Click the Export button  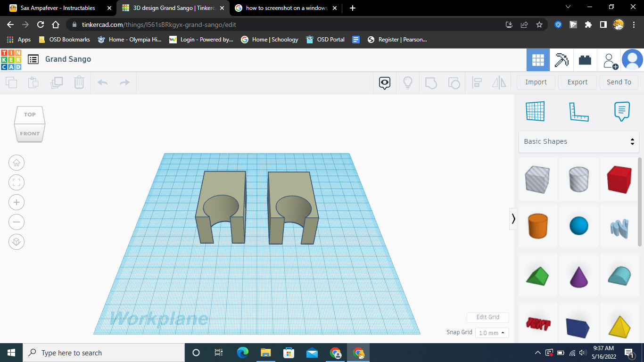pyautogui.click(x=578, y=82)
